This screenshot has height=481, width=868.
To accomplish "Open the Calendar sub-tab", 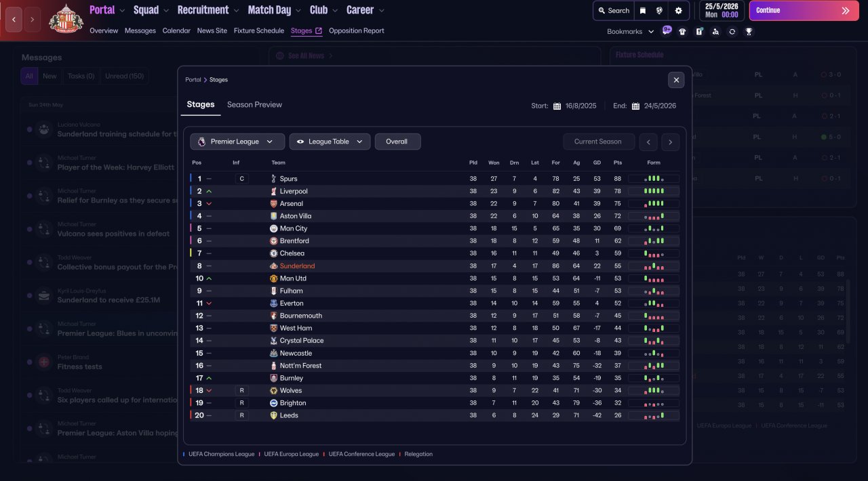I will click(x=176, y=30).
